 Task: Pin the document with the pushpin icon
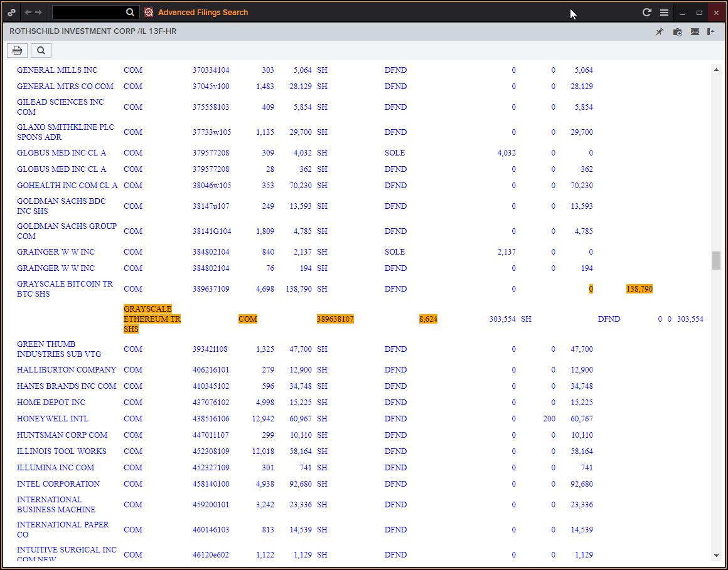660,31
